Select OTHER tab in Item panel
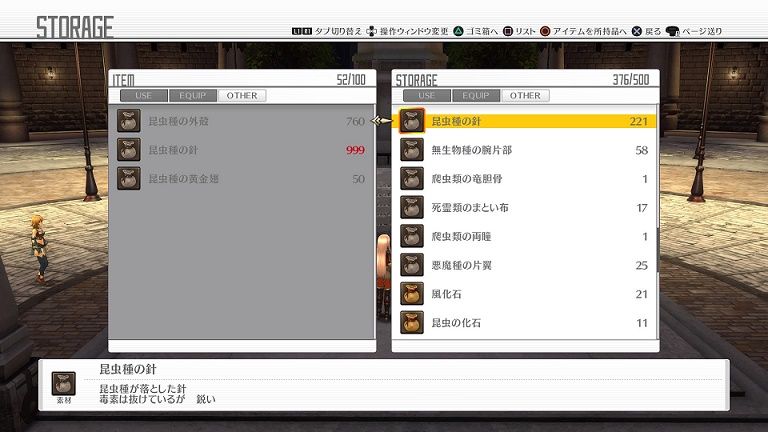This screenshot has height=432, width=768. tap(242, 96)
